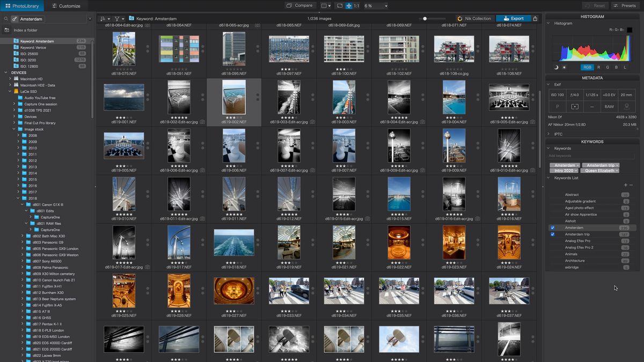644x362 pixels.
Task: Clear the Amsterdam search with the X
Action: 90,19
